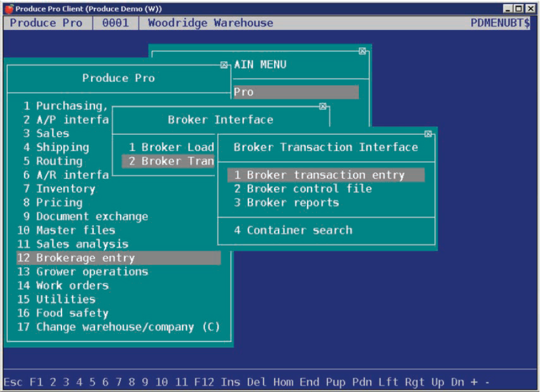The width and height of the screenshot is (540, 392).
Task: Click the Produce Pro header label
Action: (46, 23)
